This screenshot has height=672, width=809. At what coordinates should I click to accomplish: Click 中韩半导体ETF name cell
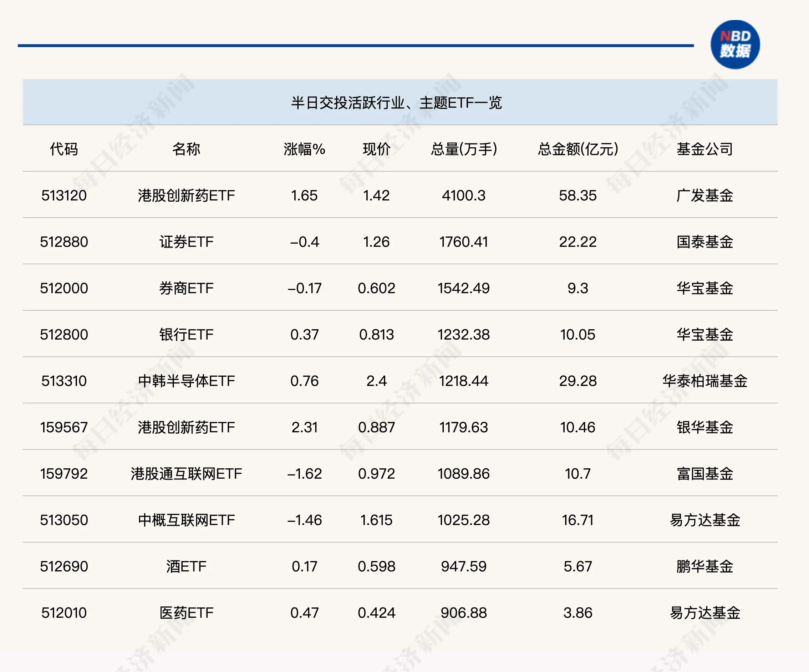(186, 381)
